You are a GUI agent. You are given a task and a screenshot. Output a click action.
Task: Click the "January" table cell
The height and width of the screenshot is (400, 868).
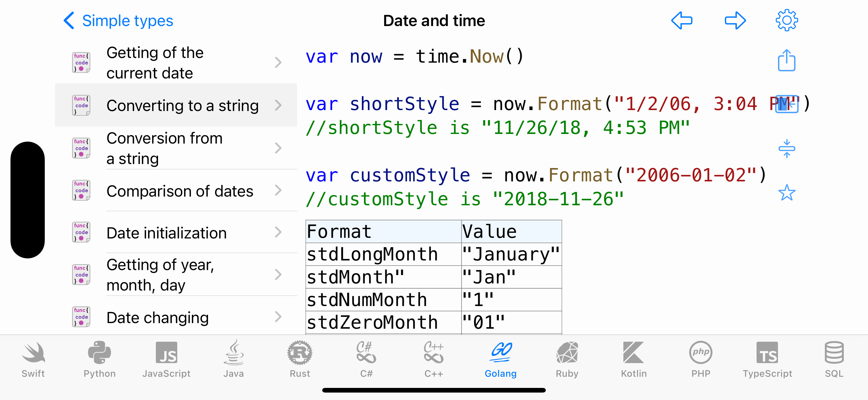pos(512,254)
